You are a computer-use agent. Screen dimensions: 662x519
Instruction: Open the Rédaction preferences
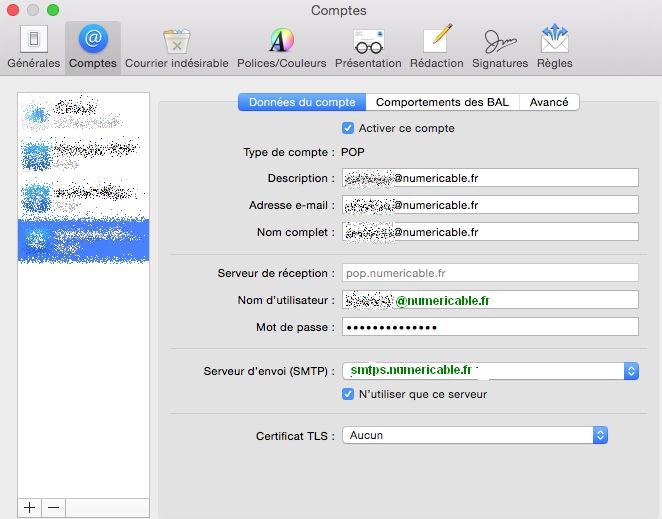coord(437,47)
